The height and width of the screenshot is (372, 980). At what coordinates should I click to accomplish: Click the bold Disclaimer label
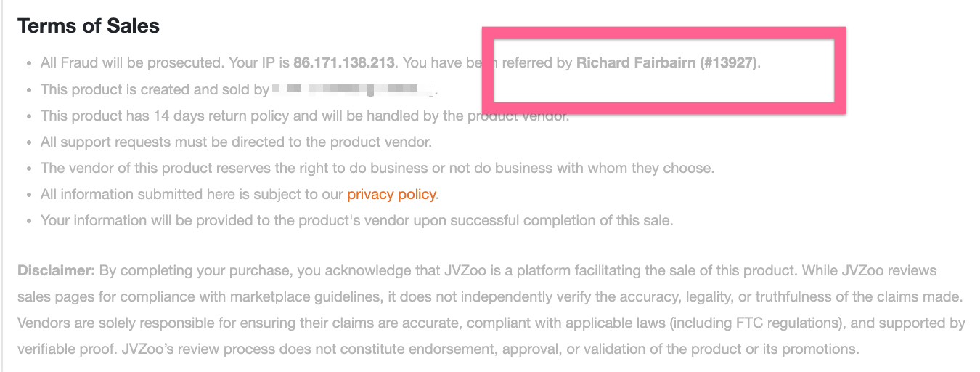point(57,271)
